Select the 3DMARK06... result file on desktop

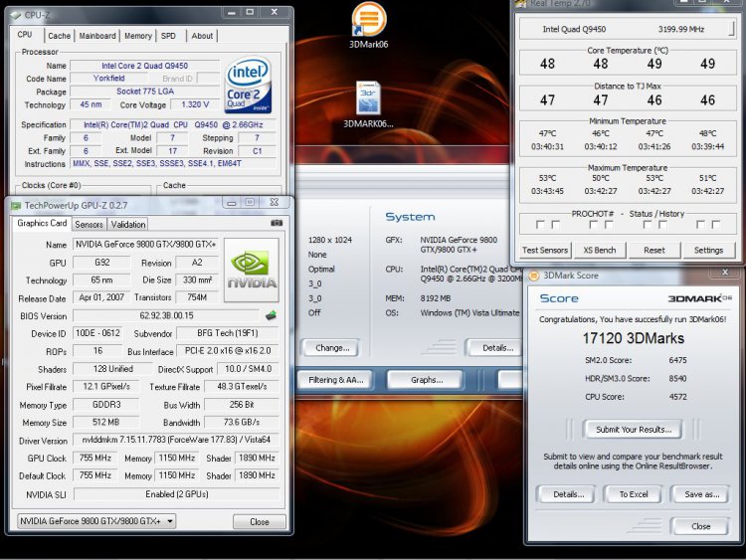[368, 98]
